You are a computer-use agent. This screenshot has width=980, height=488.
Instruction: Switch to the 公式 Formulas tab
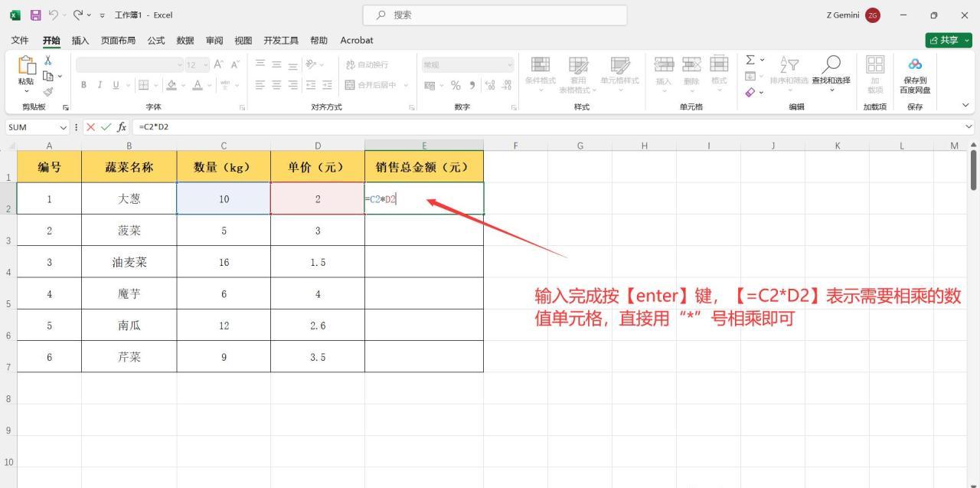click(156, 40)
